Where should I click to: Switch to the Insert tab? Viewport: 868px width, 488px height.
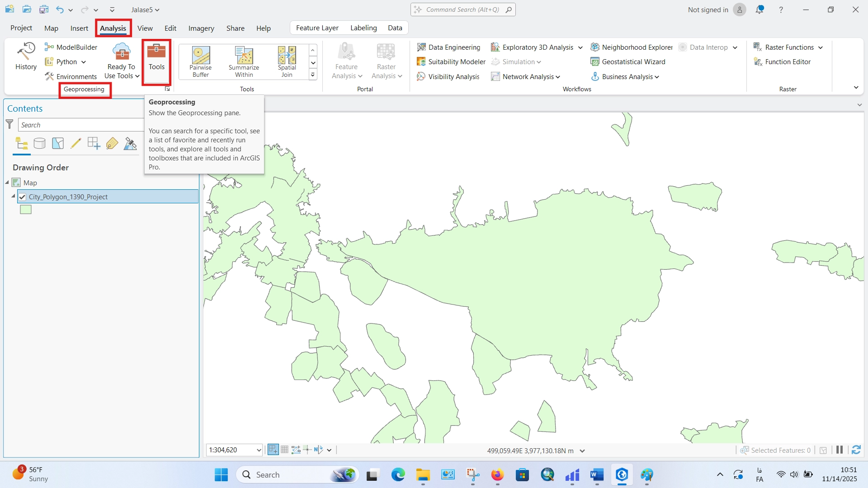79,28
